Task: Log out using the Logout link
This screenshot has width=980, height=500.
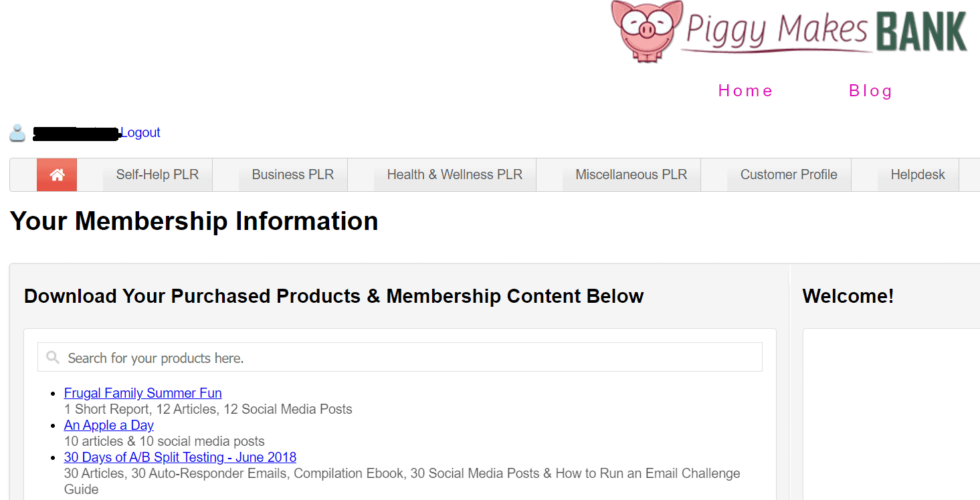Action: [140, 132]
